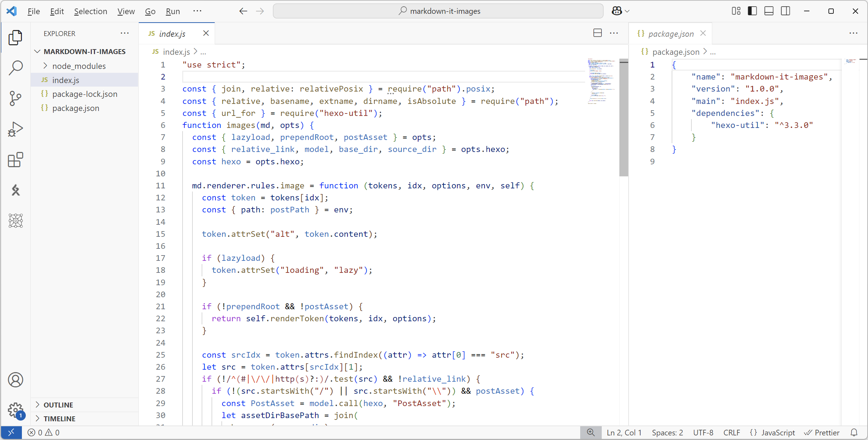This screenshot has width=868, height=440.
Task: Toggle the primary side bar visibility
Action: pos(753,11)
